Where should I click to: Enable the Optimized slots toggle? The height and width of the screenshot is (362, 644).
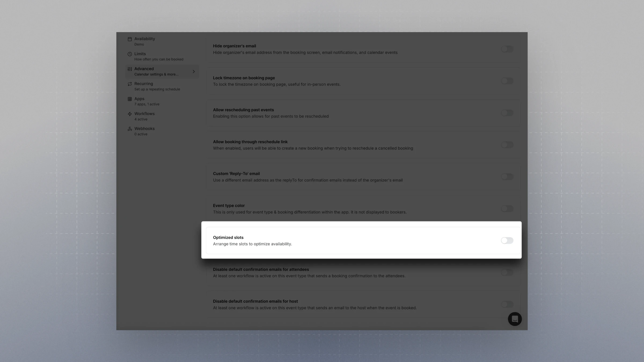click(x=507, y=240)
